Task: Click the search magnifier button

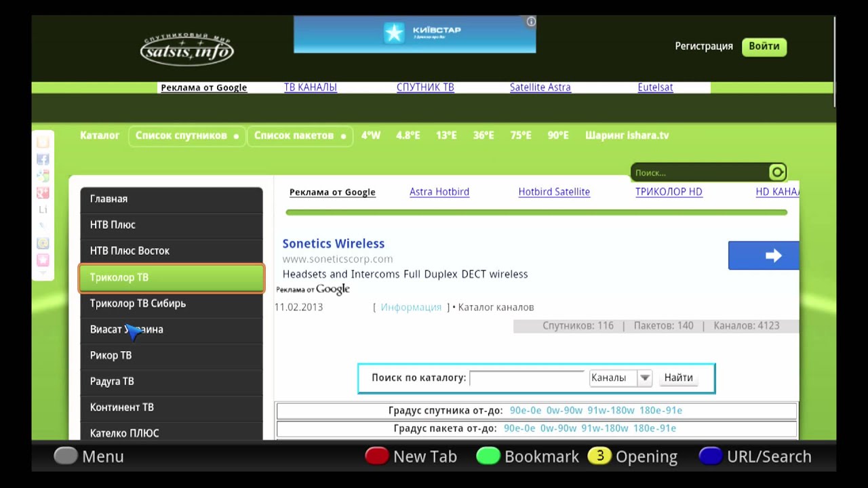Action: 777,172
